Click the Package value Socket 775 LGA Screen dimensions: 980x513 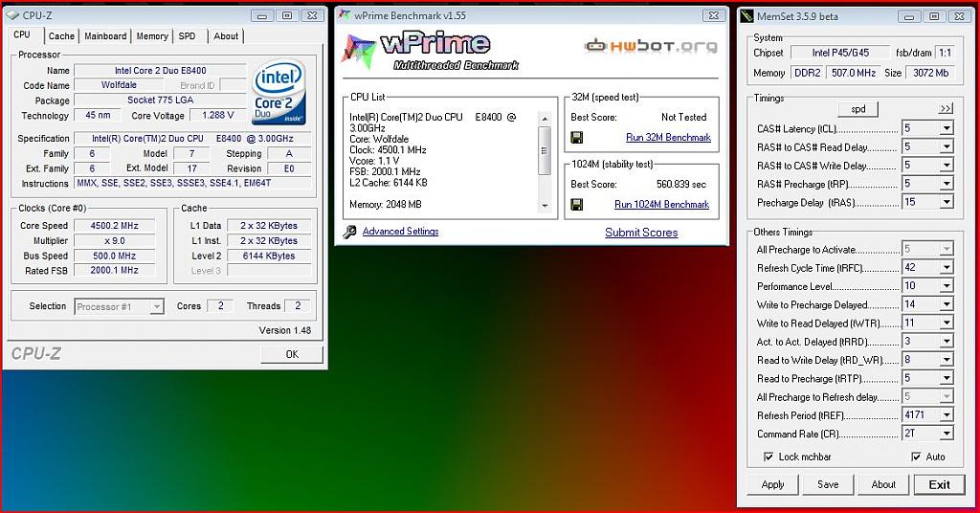(161, 100)
